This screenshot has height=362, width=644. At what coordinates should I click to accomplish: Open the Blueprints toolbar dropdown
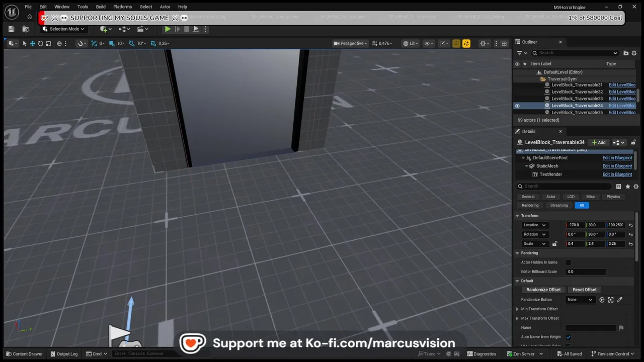coord(124,29)
